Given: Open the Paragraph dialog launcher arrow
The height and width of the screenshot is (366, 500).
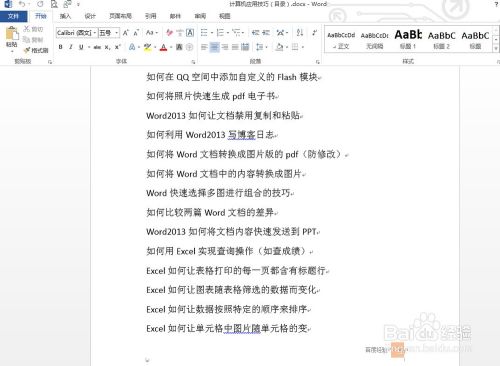Looking at the screenshot, I should click(x=318, y=62).
